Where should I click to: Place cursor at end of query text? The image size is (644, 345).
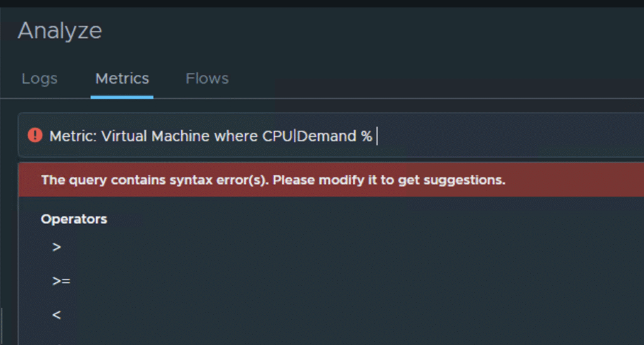[x=376, y=136]
